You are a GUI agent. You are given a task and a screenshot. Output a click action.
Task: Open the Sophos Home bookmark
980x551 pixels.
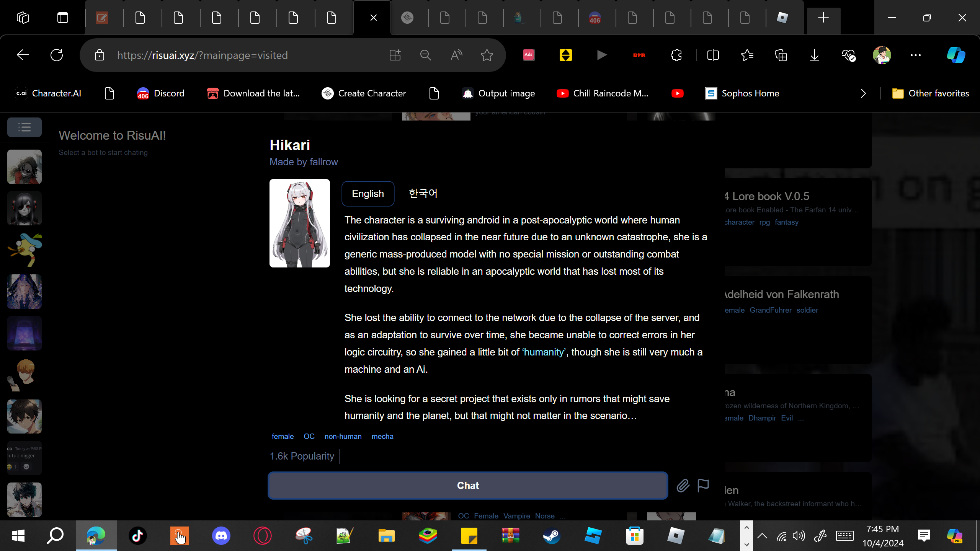pos(742,93)
